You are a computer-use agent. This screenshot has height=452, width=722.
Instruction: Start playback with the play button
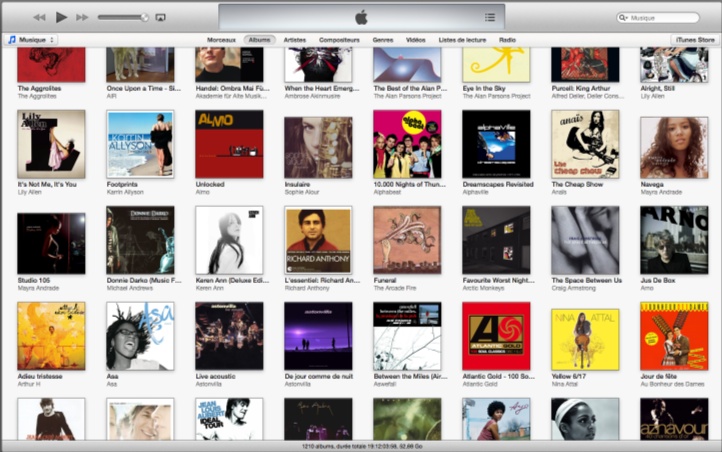click(x=61, y=17)
